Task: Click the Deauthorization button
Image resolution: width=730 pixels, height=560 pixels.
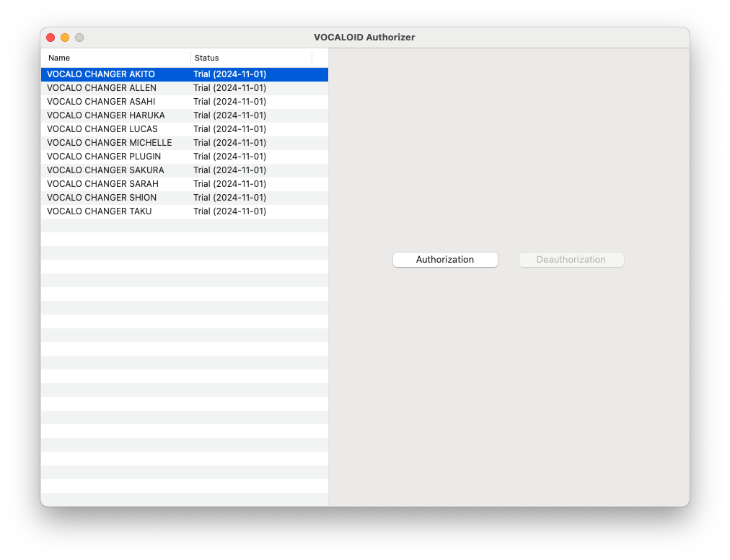Action: (x=571, y=260)
